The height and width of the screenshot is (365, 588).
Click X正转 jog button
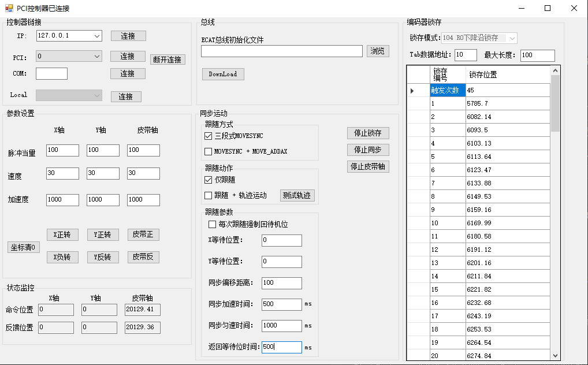[62, 235]
